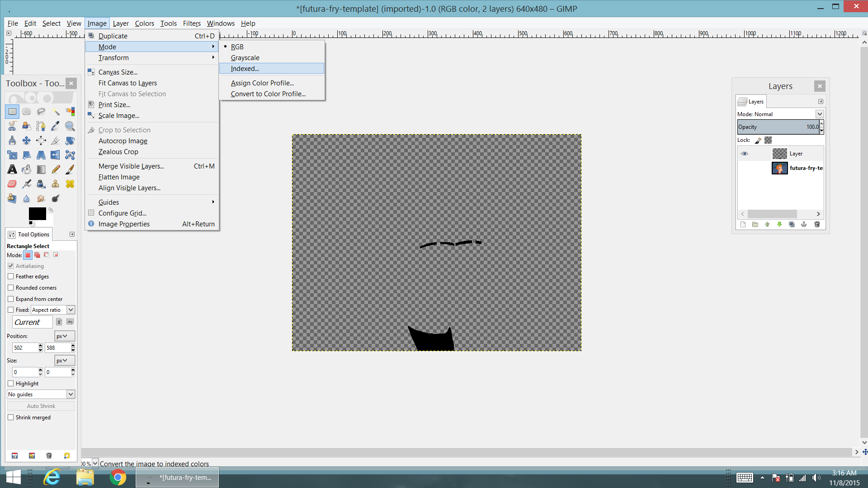Image resolution: width=868 pixels, height=488 pixels.
Task: Click the anchor layer icon in Layers panel
Action: tap(804, 224)
